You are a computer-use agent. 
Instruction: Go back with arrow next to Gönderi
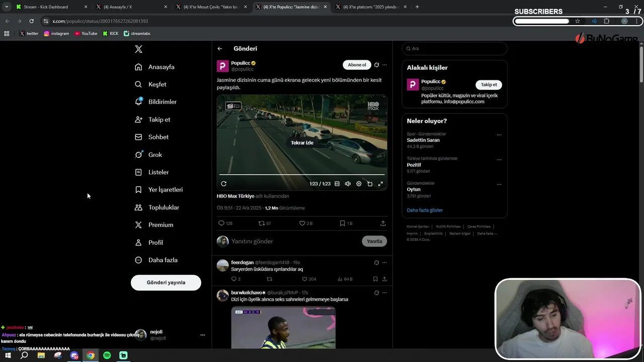220,49
